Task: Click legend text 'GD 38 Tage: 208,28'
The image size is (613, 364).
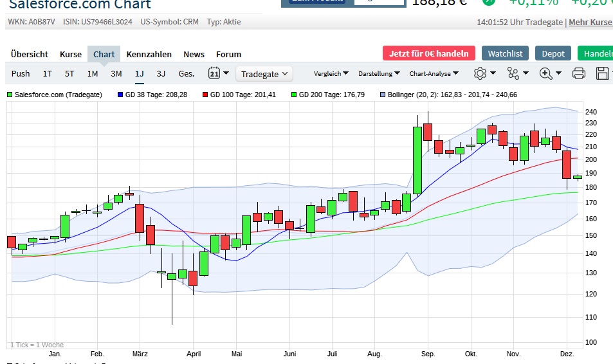Action: [156, 95]
